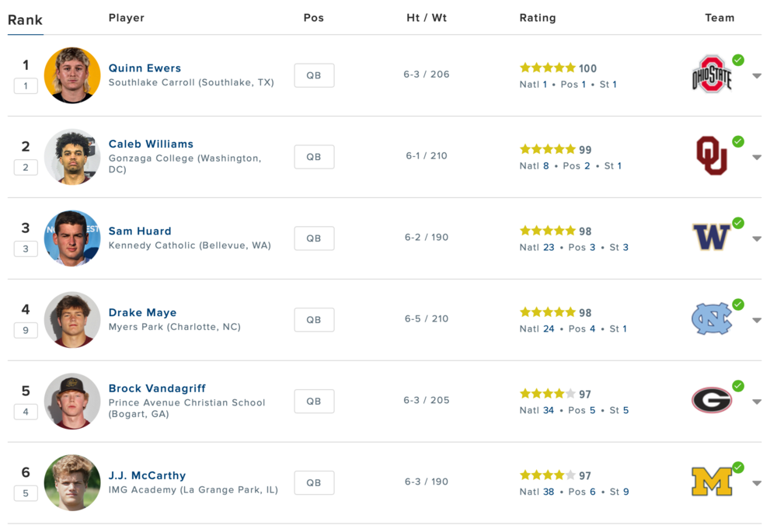Click the North Carolina Tar Heels logo
The width and height of the screenshot is (777, 532).
711,318
